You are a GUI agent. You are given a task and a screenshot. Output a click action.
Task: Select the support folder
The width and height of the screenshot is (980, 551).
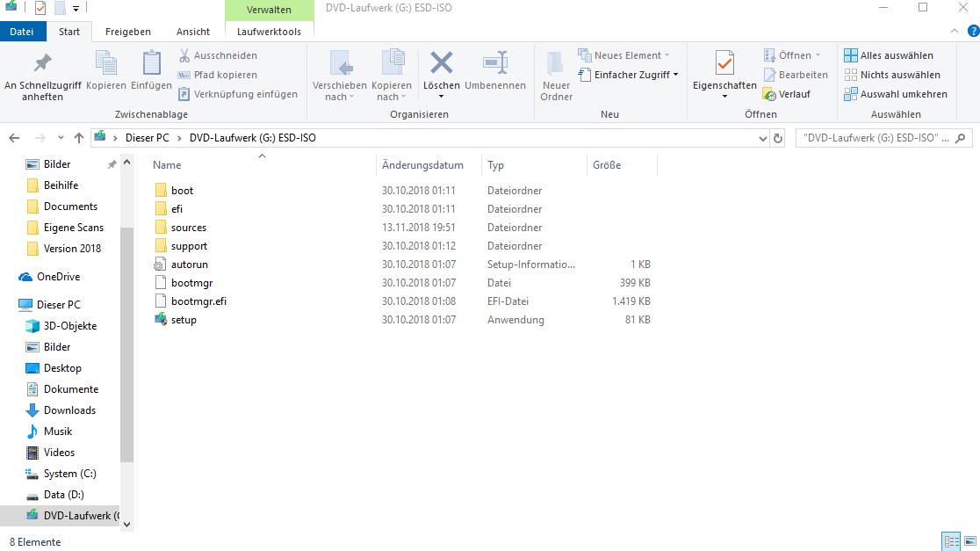(x=189, y=246)
